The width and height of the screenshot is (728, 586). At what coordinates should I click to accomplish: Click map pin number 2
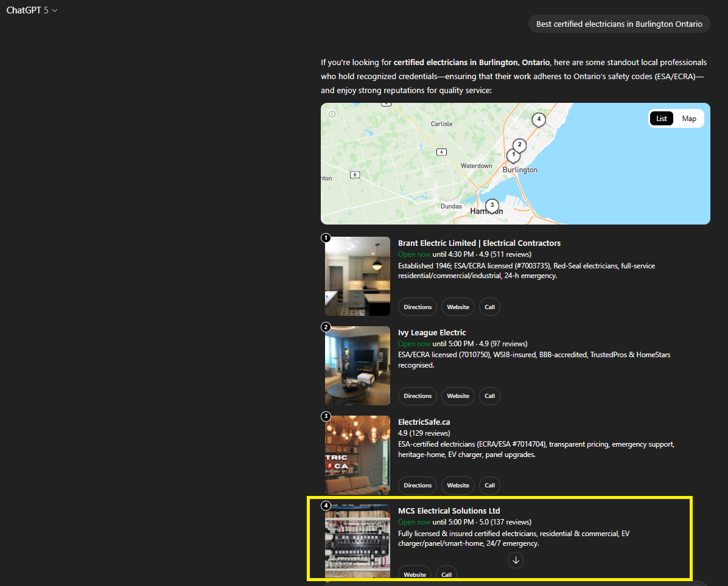519,145
